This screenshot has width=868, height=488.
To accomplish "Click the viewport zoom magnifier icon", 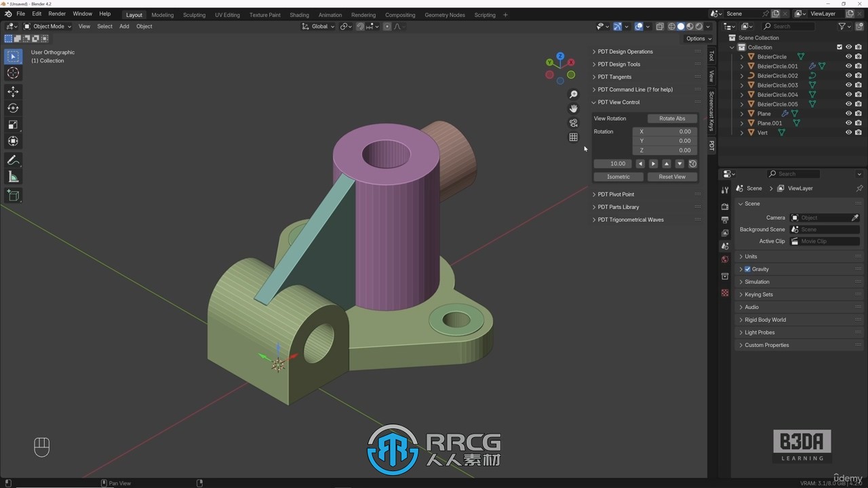I will tap(574, 95).
